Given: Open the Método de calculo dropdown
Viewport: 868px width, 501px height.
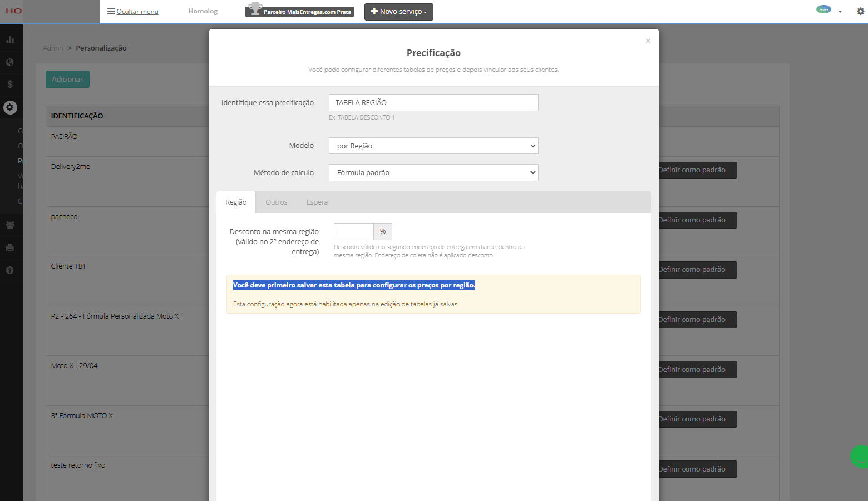Looking at the screenshot, I should pos(433,172).
